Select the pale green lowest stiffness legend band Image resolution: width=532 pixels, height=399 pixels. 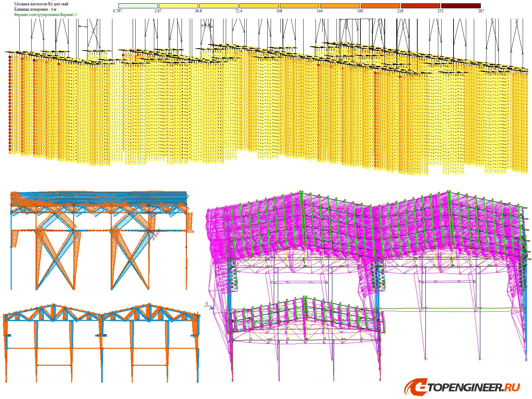[137, 5]
